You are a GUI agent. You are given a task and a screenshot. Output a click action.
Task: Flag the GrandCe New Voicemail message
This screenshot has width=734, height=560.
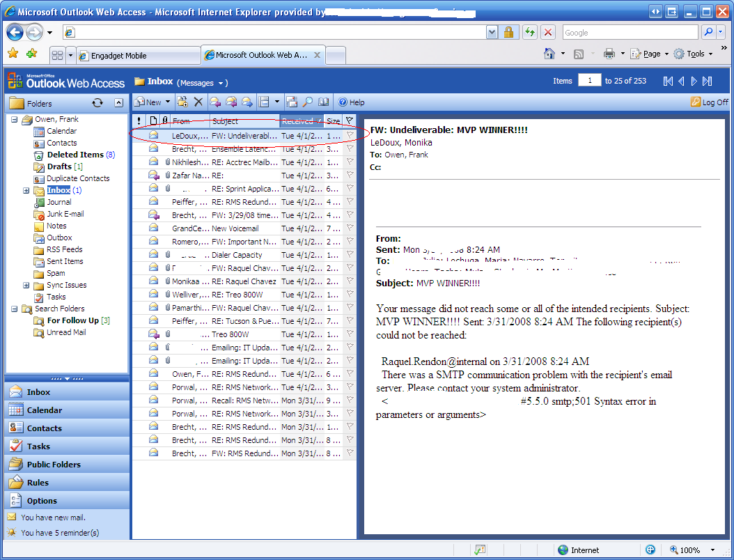coord(350,228)
